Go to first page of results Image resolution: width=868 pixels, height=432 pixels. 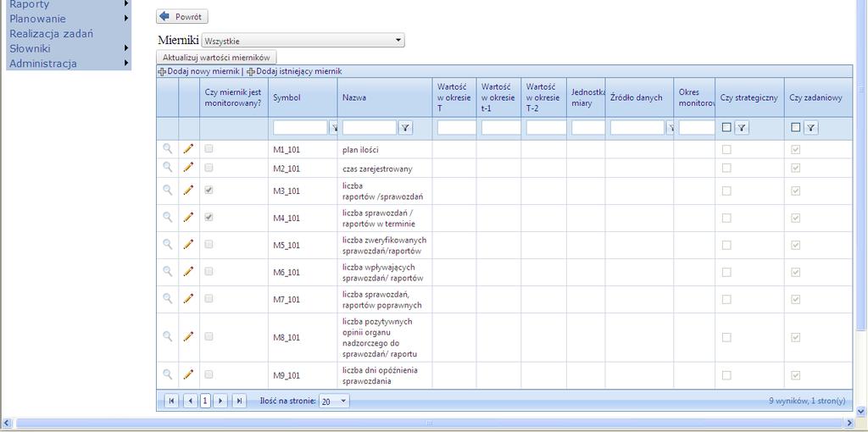pyautogui.click(x=171, y=401)
